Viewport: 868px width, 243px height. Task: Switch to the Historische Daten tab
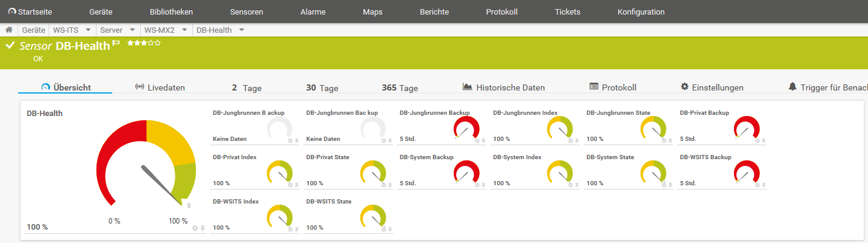pyautogui.click(x=503, y=87)
